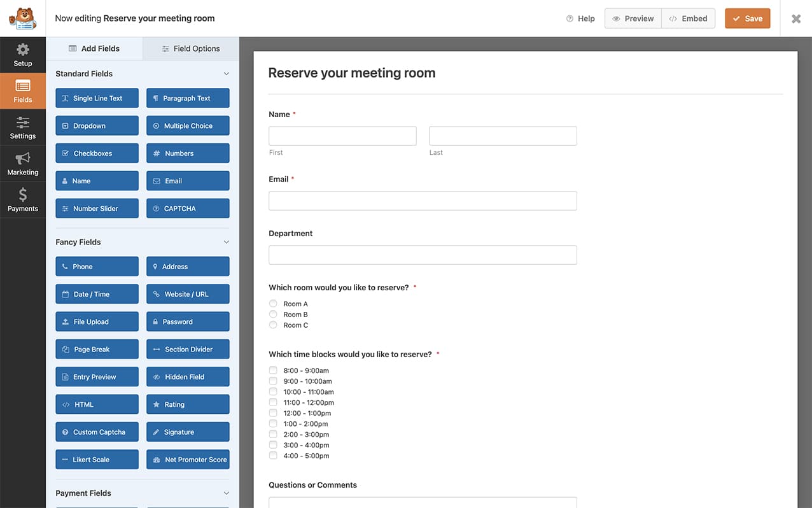The width and height of the screenshot is (812, 508).
Task: Switch to the Field Options tab
Action: click(x=191, y=48)
